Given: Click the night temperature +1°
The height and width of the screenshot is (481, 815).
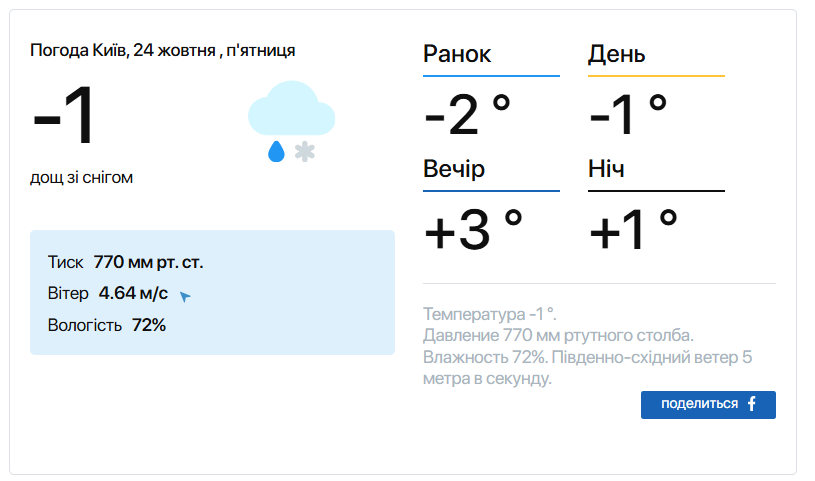Looking at the screenshot, I should tap(634, 229).
